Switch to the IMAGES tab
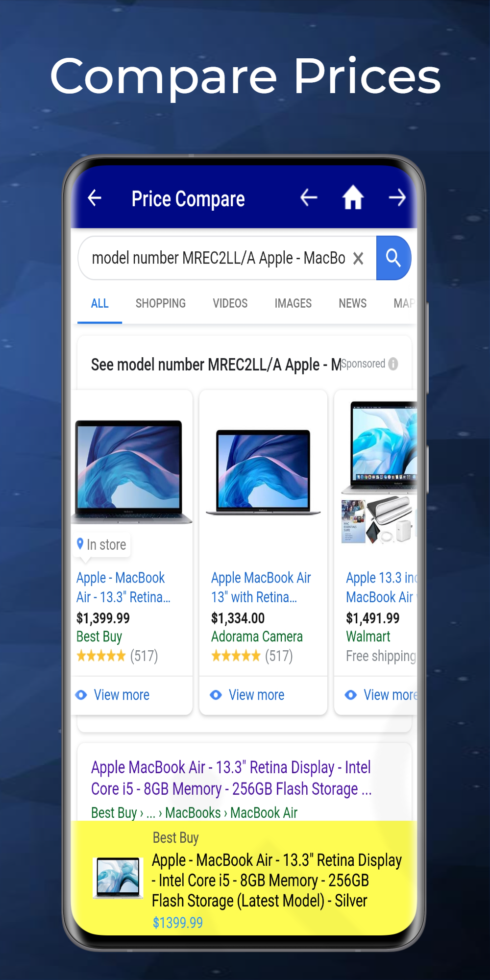 pos(293,303)
